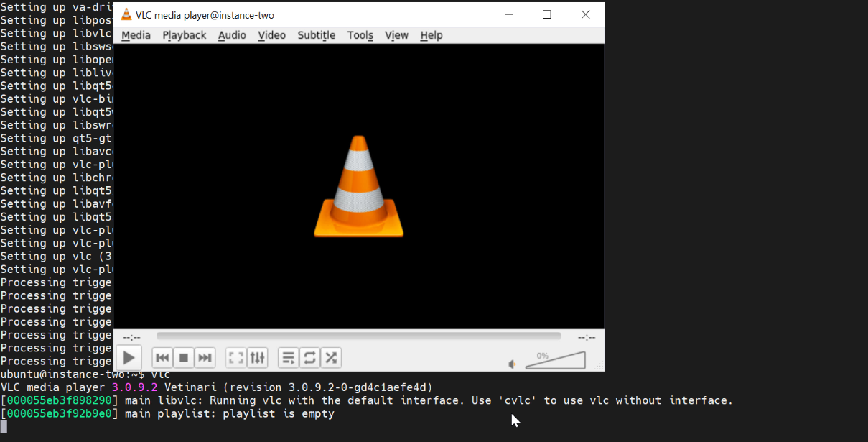
Task: Toggle random shuffle playback
Action: point(330,357)
